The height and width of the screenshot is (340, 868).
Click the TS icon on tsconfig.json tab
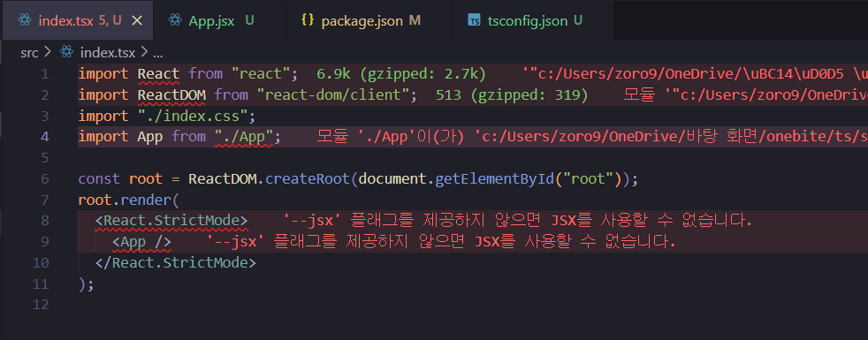(x=474, y=21)
